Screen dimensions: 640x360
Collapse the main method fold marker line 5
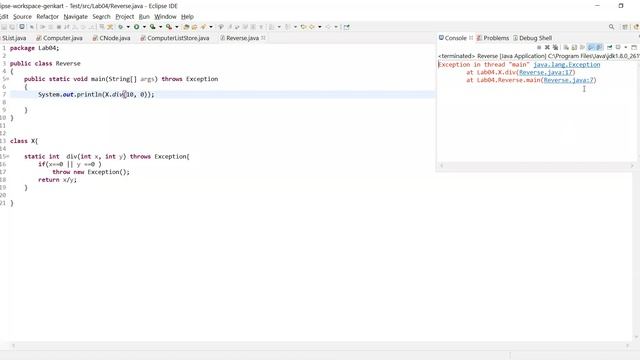coord(7,79)
